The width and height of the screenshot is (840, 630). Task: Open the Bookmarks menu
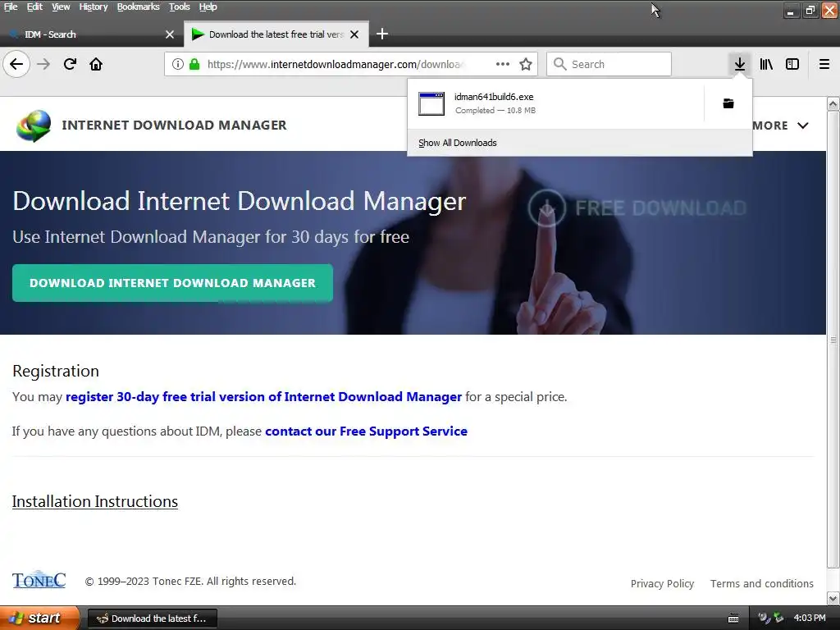[x=138, y=7]
